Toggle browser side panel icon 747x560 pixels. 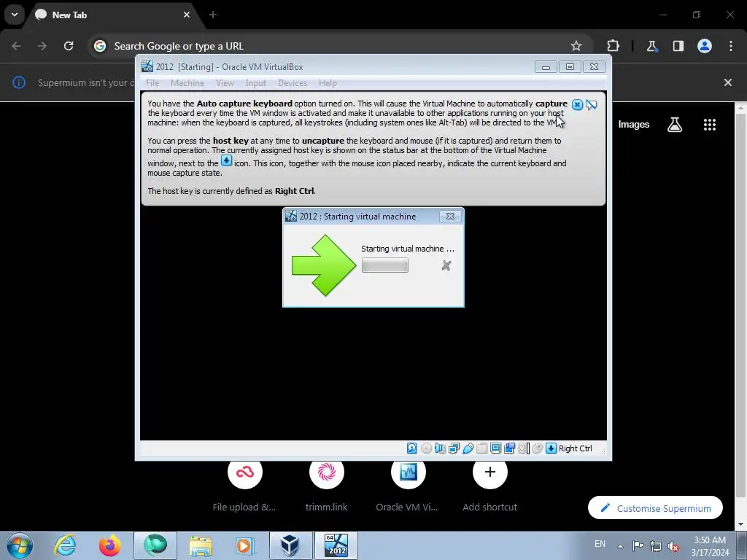pyautogui.click(x=678, y=46)
